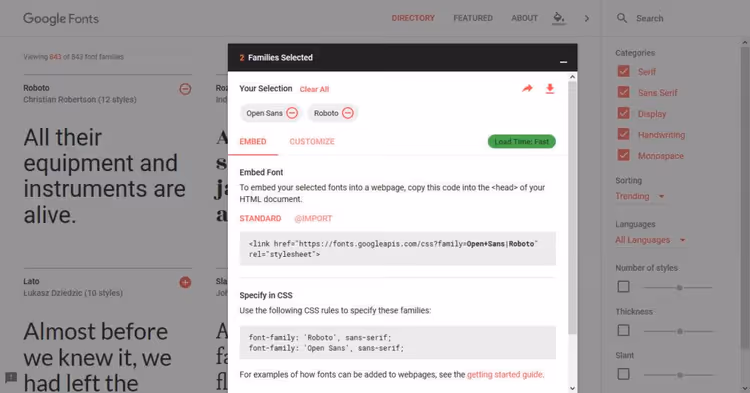Screen dimensions: 750x393
Task: Click 'Christian Robertson (12 styles)' text
Action: (x=80, y=99)
